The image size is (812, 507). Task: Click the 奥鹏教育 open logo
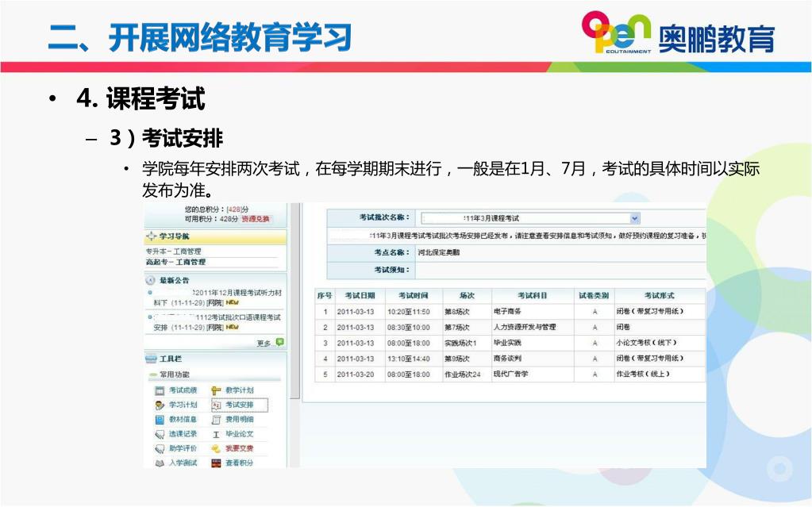(x=616, y=32)
